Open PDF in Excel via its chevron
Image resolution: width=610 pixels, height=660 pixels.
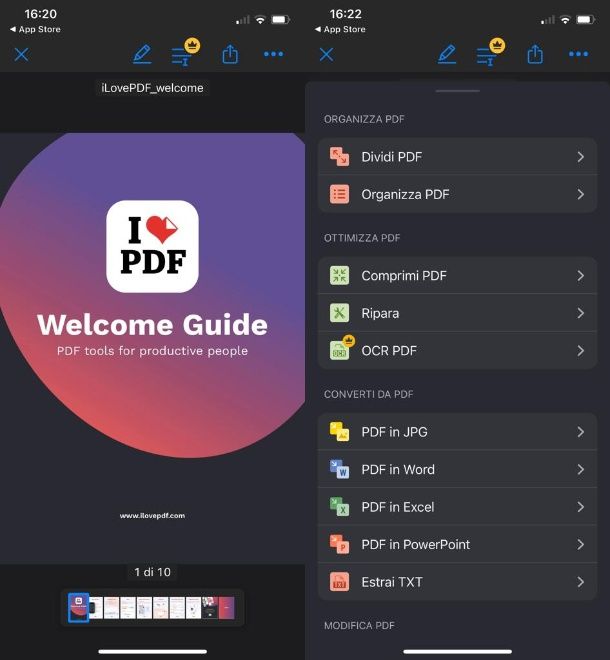click(581, 507)
